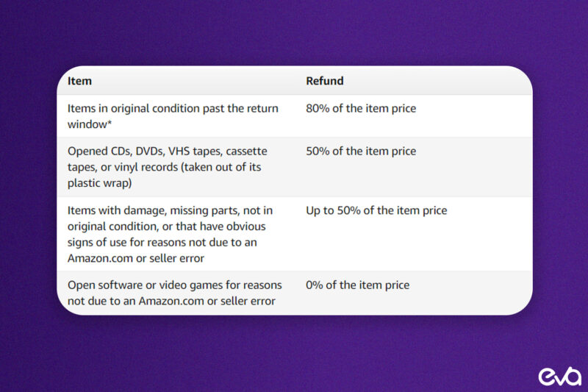
Task: Click "Up to 50% of the item price"
Action: (376, 211)
